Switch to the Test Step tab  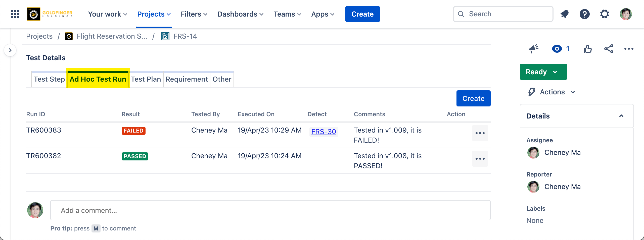click(49, 79)
